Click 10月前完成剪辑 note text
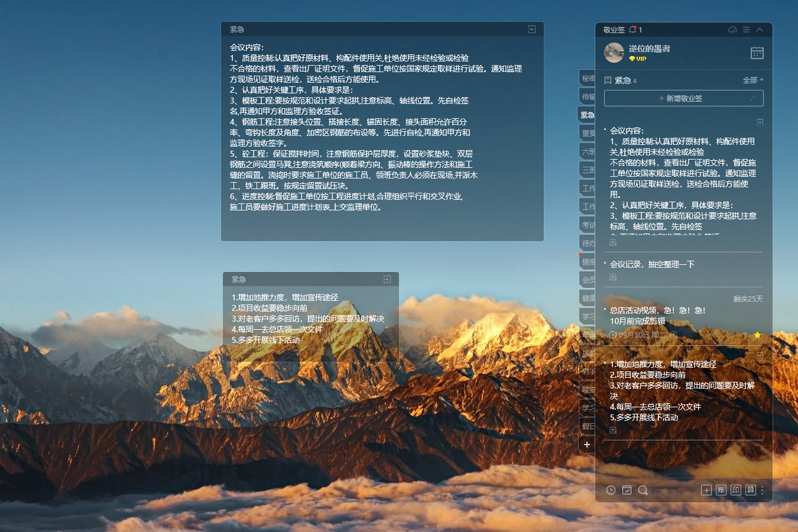 [x=637, y=321]
